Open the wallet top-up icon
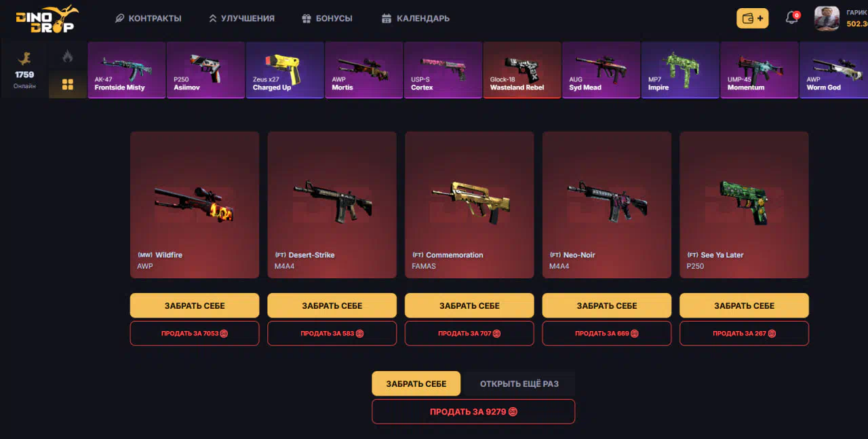The height and width of the screenshot is (439, 868). 753,18
